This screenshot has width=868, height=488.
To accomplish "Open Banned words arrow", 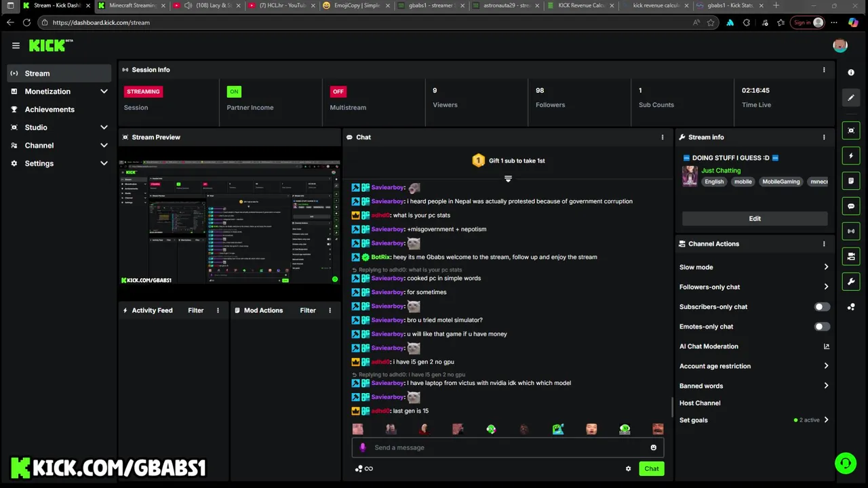I will pyautogui.click(x=826, y=386).
